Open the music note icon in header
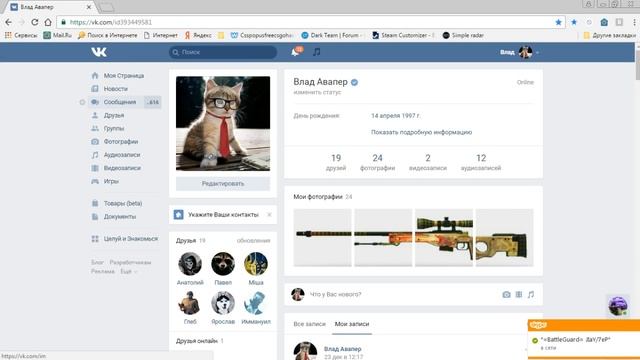 click(317, 52)
